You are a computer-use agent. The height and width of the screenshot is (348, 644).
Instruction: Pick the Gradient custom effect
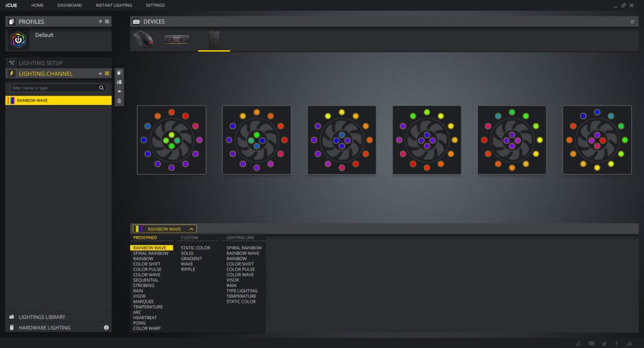point(192,259)
